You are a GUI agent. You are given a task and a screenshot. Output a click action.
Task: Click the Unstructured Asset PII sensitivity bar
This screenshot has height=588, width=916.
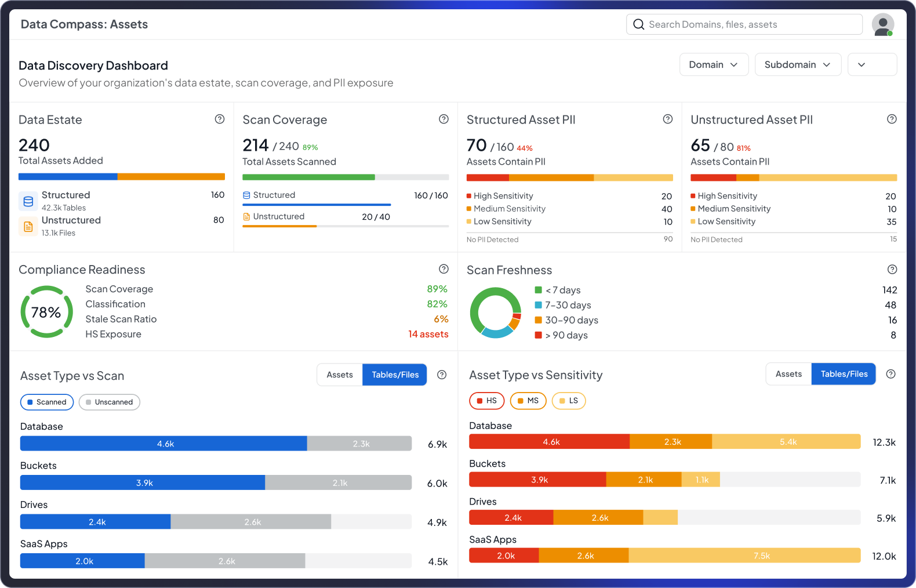(x=794, y=177)
